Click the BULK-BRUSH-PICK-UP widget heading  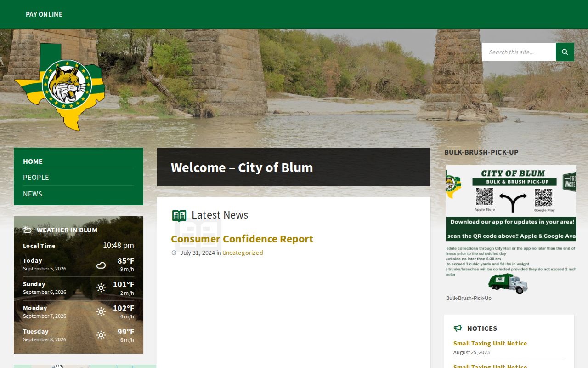coord(481,152)
